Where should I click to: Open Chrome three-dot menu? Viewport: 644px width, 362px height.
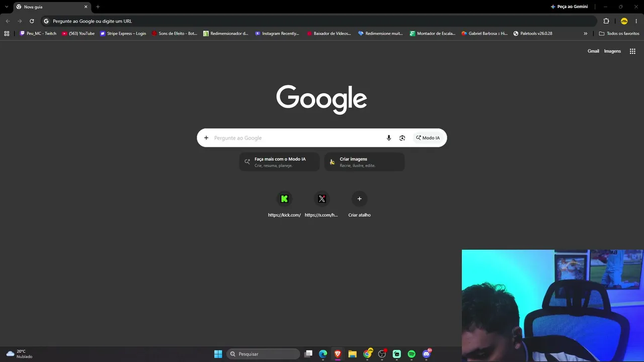coord(636,21)
